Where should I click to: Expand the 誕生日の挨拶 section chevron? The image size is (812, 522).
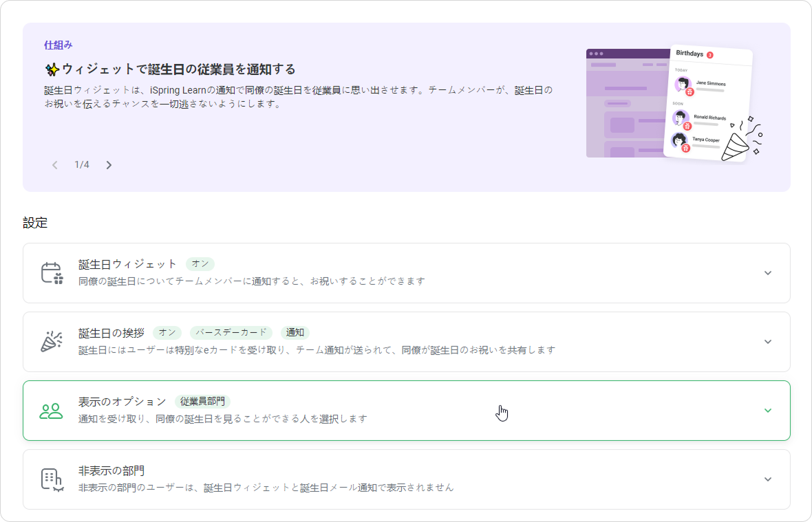click(x=768, y=342)
